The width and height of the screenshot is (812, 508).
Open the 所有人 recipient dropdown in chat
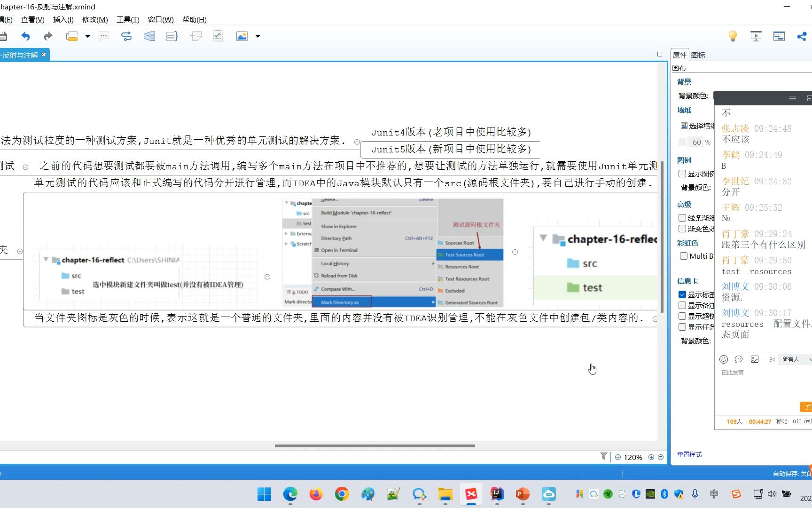[x=795, y=359]
